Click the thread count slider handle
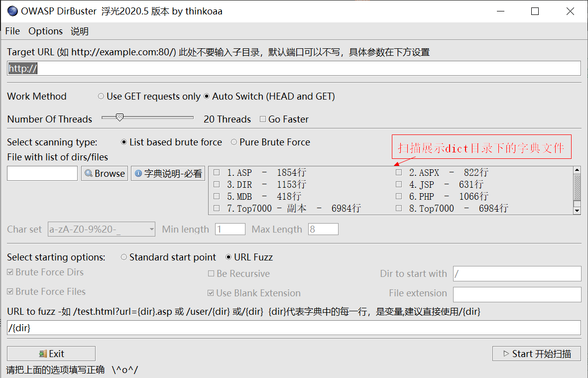588x378 pixels. pos(119,118)
